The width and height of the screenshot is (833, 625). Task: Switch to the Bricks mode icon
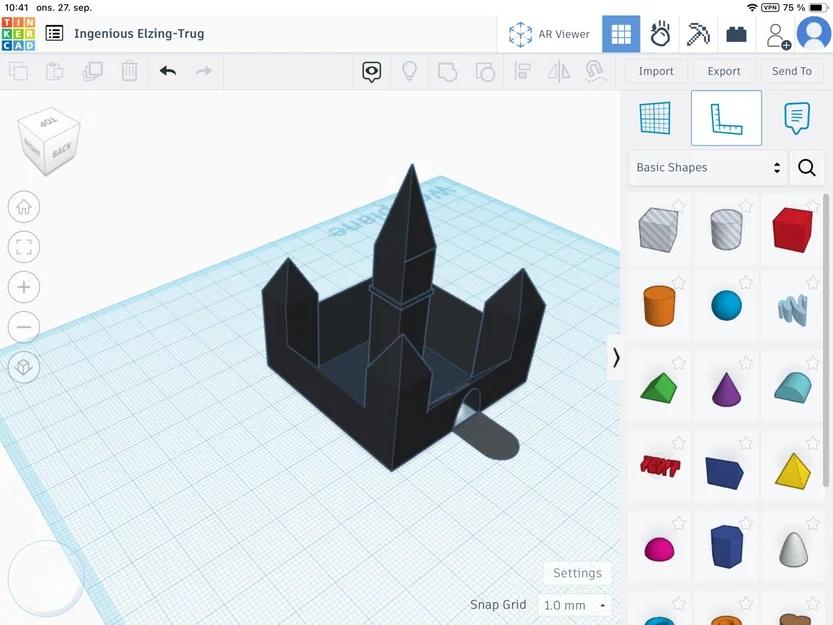[736, 35]
